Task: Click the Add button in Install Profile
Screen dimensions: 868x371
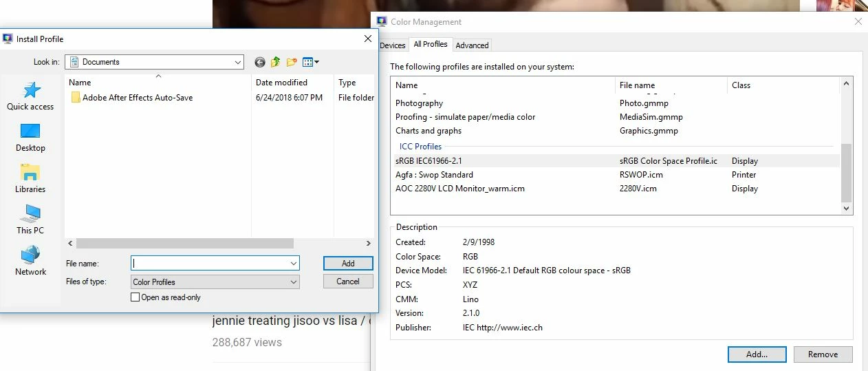Action: tap(348, 263)
